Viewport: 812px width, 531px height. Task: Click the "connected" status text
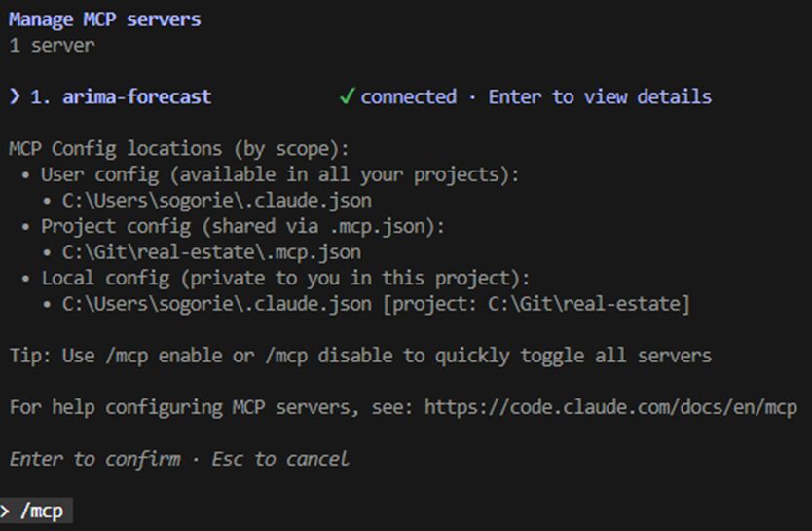point(408,96)
